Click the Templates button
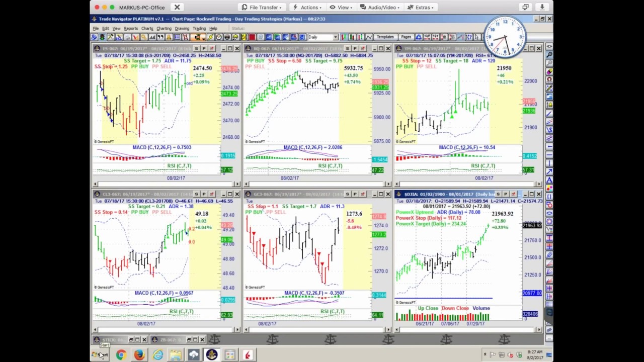 [x=385, y=37]
